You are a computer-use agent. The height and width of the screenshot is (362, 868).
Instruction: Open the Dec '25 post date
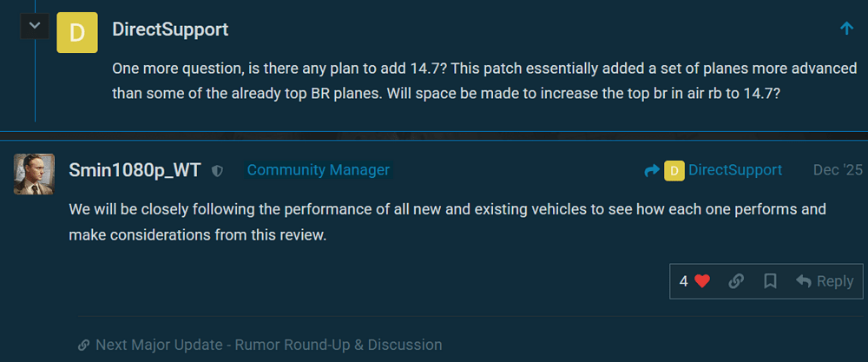[838, 170]
